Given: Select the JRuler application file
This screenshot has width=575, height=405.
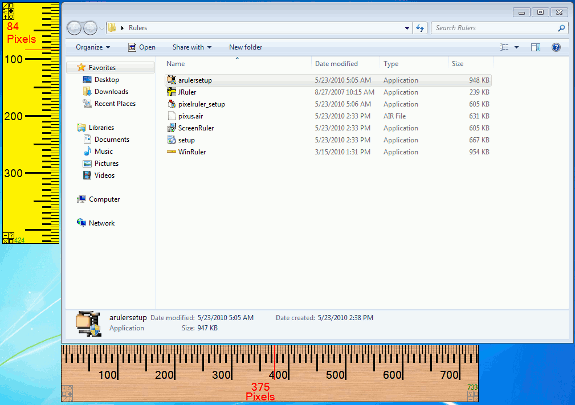Looking at the screenshot, I should coord(328,92).
